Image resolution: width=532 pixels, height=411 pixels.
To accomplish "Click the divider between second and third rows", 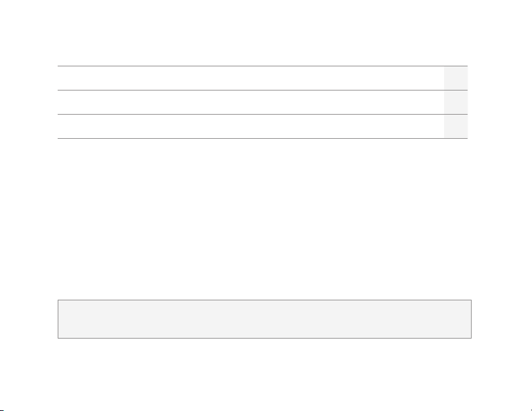I will (262, 114).
